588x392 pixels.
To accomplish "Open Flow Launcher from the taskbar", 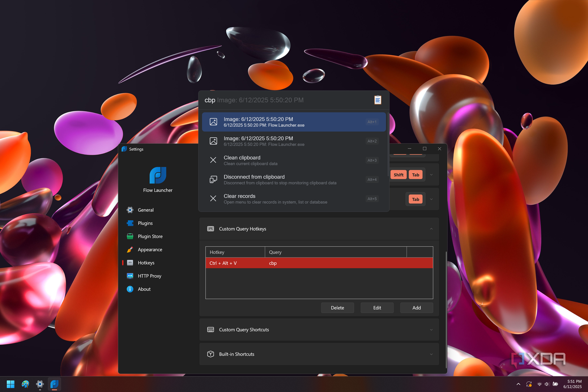I will [x=54, y=384].
